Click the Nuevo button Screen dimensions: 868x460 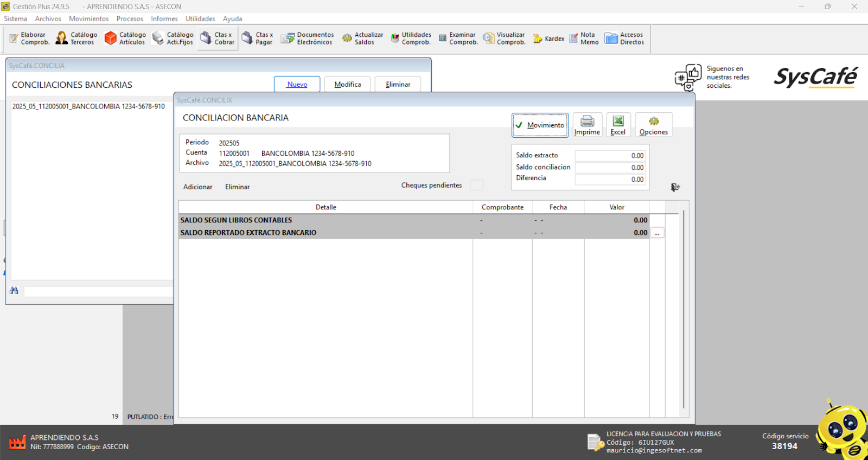pyautogui.click(x=297, y=85)
